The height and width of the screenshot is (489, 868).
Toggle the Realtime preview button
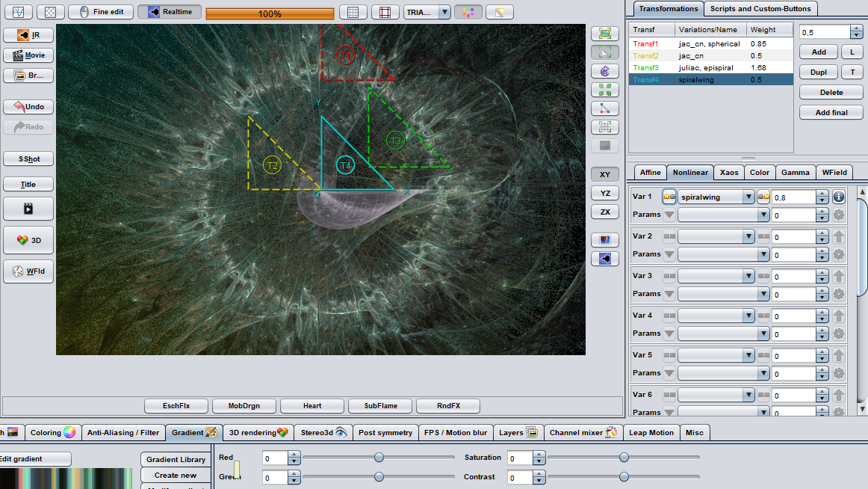pyautogui.click(x=170, y=12)
